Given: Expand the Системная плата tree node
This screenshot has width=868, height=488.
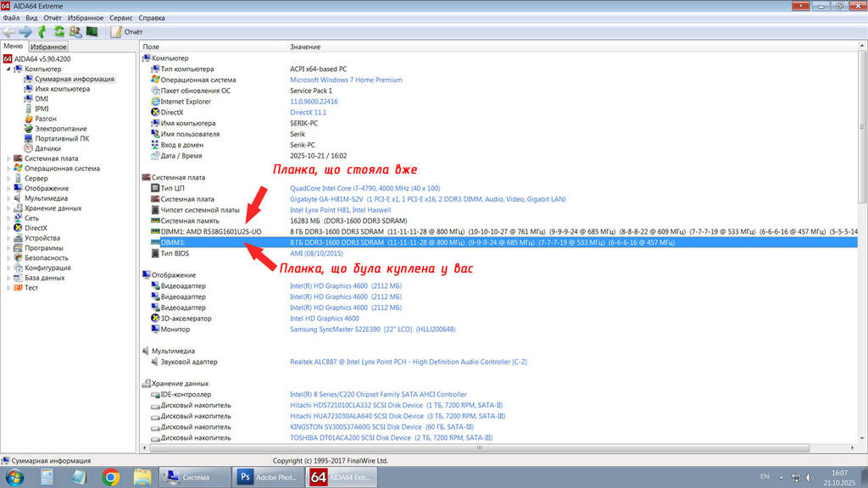Looking at the screenshot, I should [8, 158].
